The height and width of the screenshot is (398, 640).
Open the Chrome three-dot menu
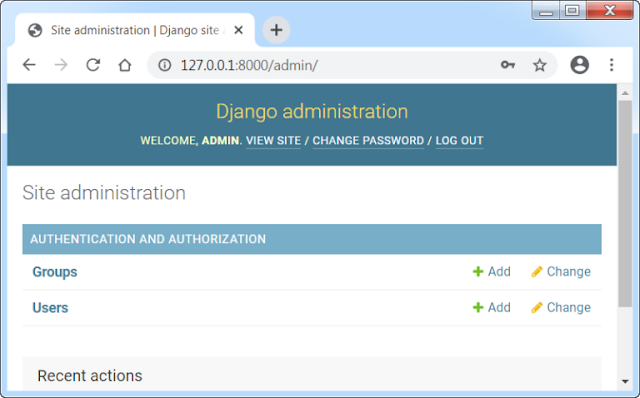pyautogui.click(x=611, y=65)
